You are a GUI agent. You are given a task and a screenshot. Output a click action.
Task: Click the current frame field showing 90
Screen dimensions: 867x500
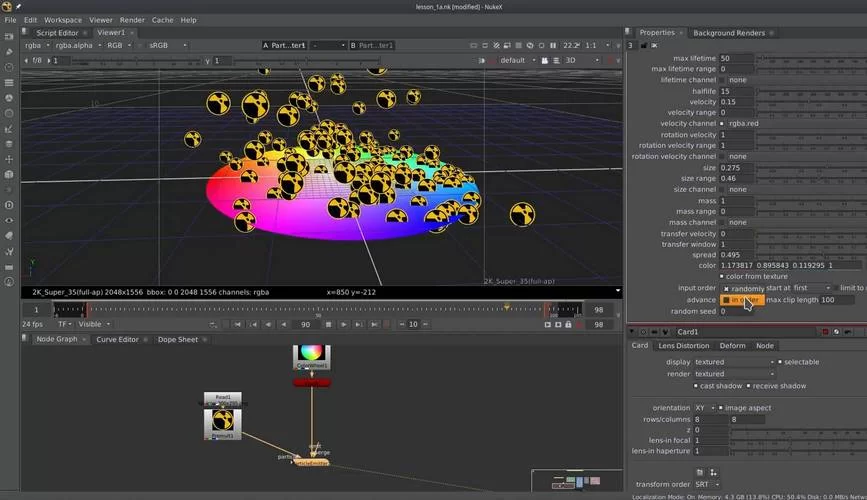305,325
